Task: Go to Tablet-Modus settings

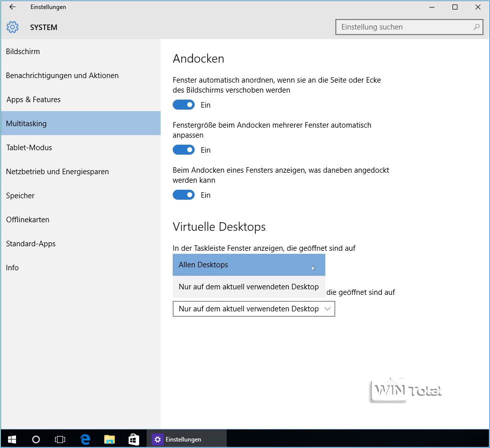Action: pos(29,148)
